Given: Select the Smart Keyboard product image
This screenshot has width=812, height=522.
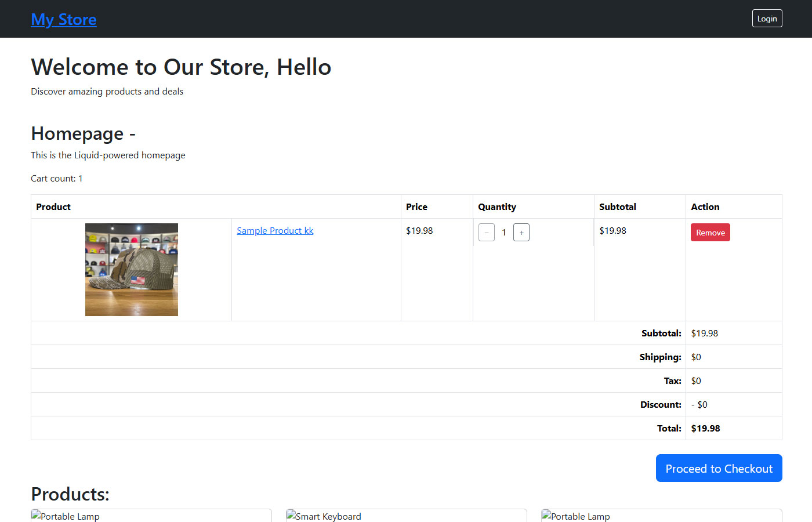Looking at the screenshot, I should click(x=324, y=516).
